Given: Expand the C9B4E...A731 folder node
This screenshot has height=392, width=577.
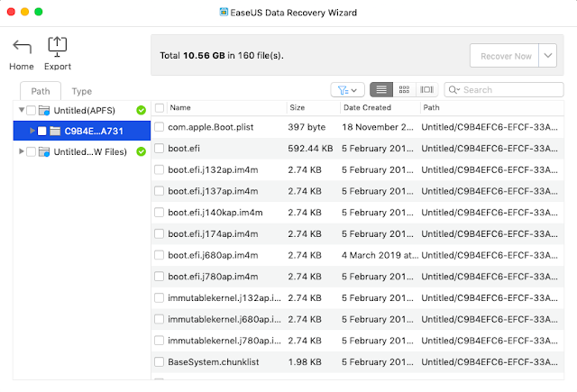Looking at the screenshot, I should click(x=32, y=131).
